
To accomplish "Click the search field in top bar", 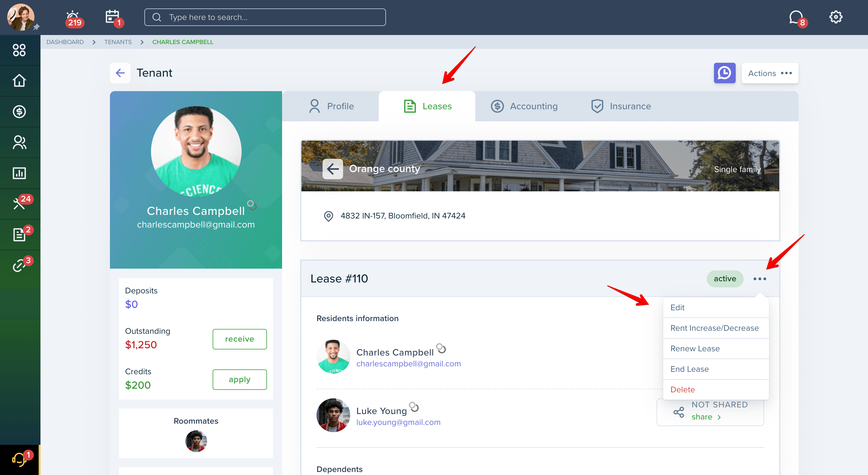I will [265, 17].
